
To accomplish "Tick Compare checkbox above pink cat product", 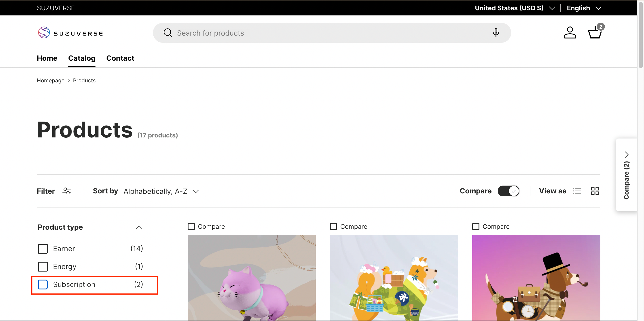I will tap(191, 227).
